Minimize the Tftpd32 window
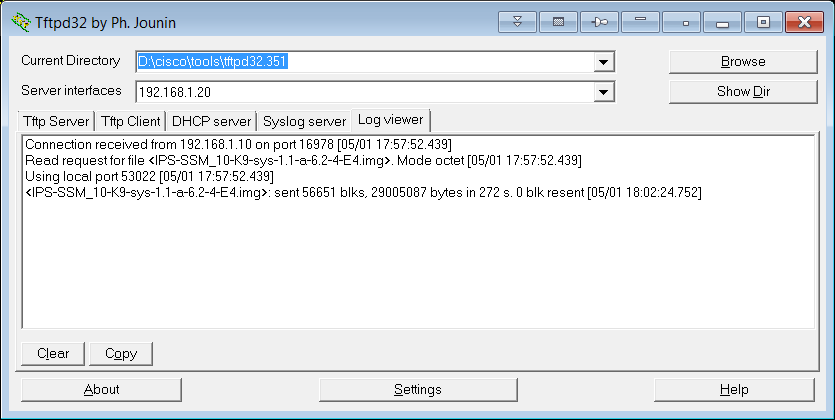 (x=722, y=22)
